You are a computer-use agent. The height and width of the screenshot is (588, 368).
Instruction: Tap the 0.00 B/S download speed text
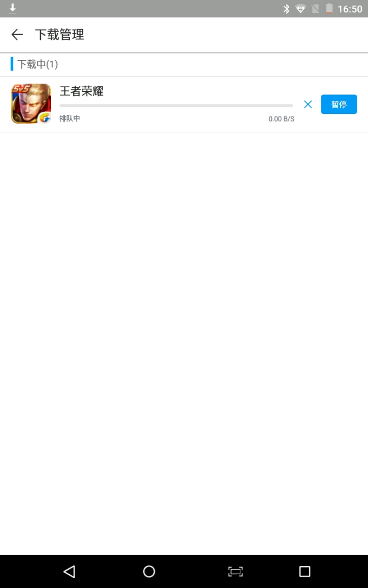[x=281, y=119]
